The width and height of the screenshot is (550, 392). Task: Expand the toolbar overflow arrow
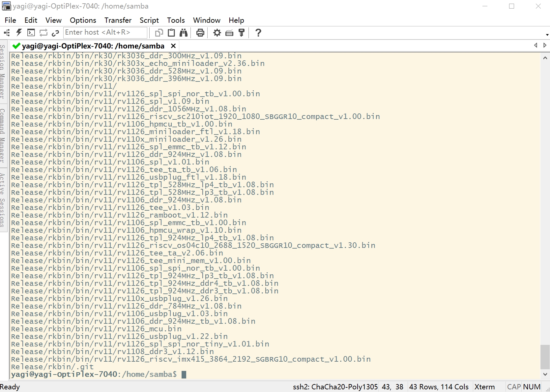coord(547,35)
